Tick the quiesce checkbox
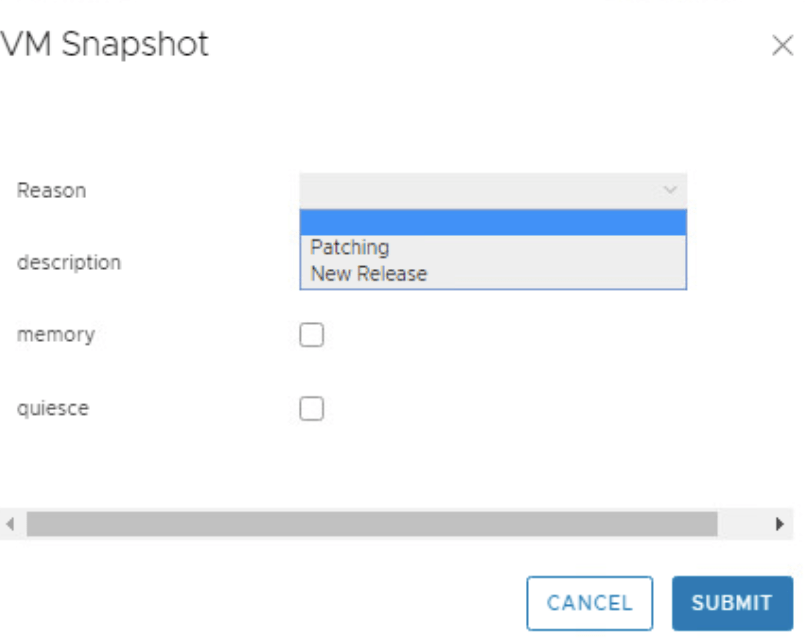This screenshot has height=642, width=810. pyautogui.click(x=312, y=409)
